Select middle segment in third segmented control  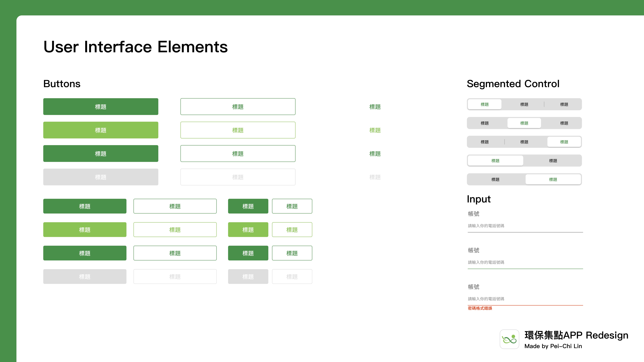pos(524,142)
